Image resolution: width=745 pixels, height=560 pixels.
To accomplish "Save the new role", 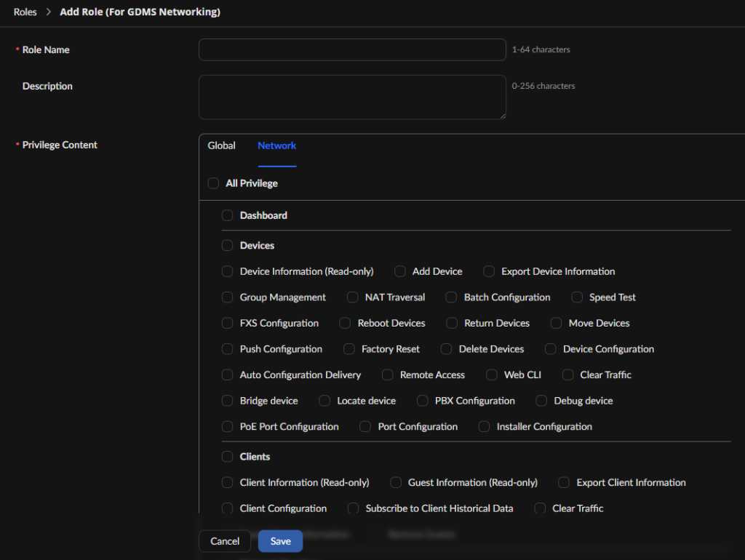I will [x=280, y=541].
